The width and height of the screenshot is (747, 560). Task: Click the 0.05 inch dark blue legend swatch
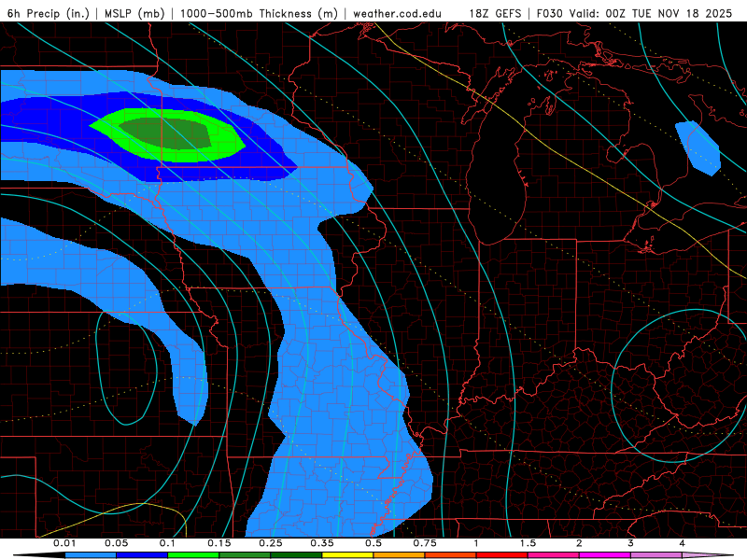pos(142,555)
